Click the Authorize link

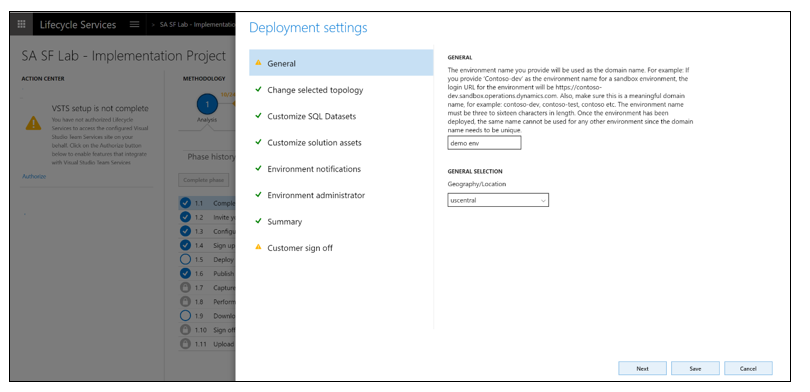34,176
